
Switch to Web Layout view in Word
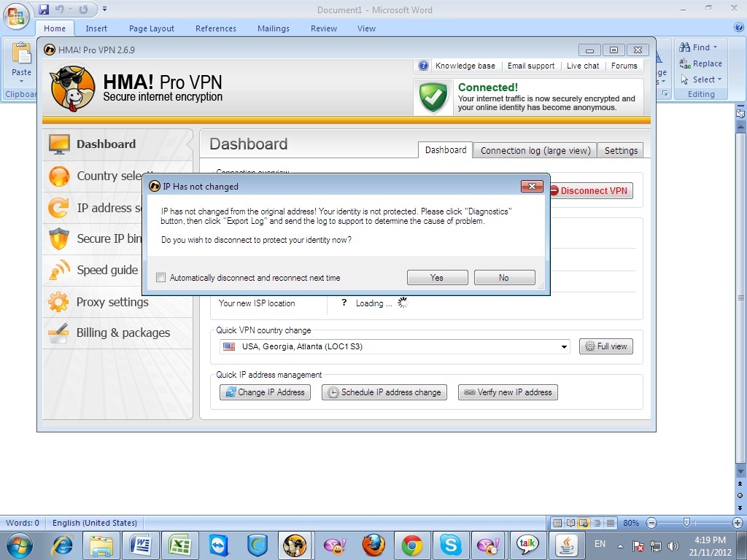[x=583, y=523]
